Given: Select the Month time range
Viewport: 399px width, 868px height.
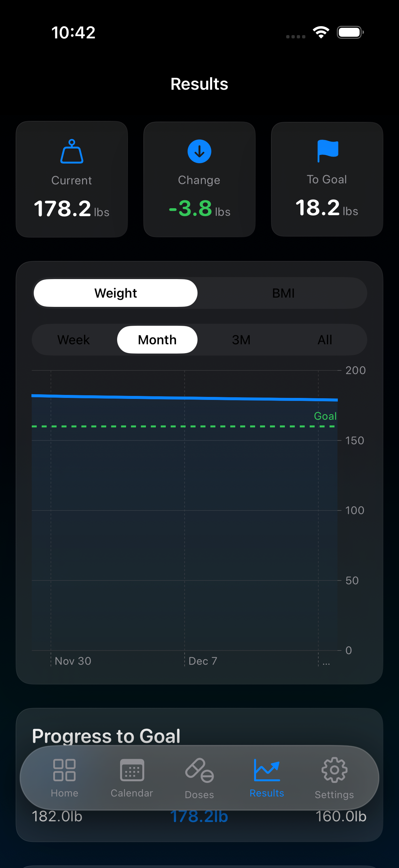Looking at the screenshot, I should coord(157,340).
